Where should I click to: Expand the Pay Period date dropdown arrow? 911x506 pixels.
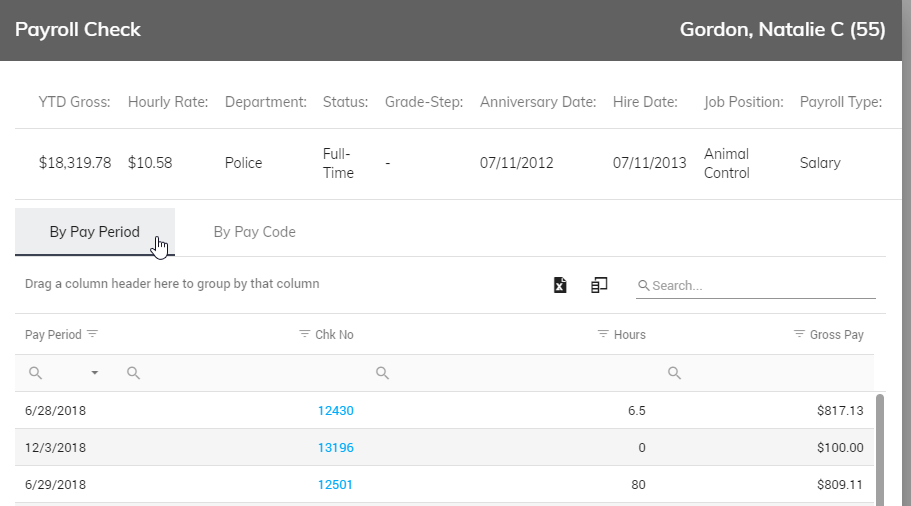click(x=95, y=373)
